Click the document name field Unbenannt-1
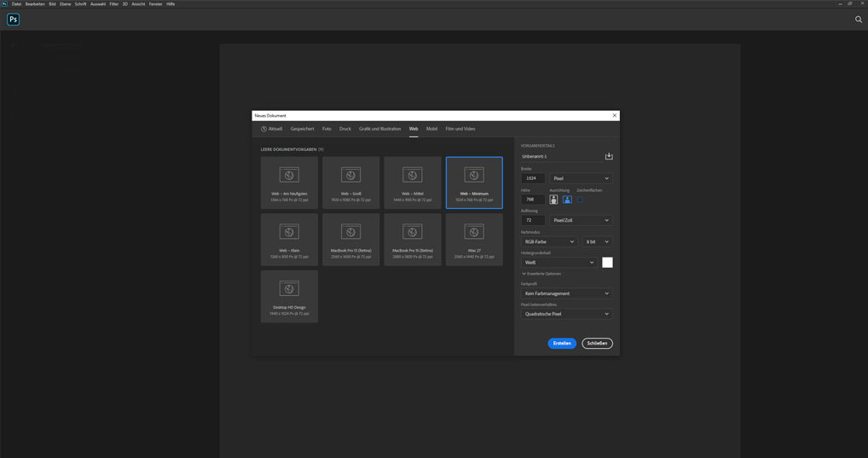 click(x=561, y=156)
